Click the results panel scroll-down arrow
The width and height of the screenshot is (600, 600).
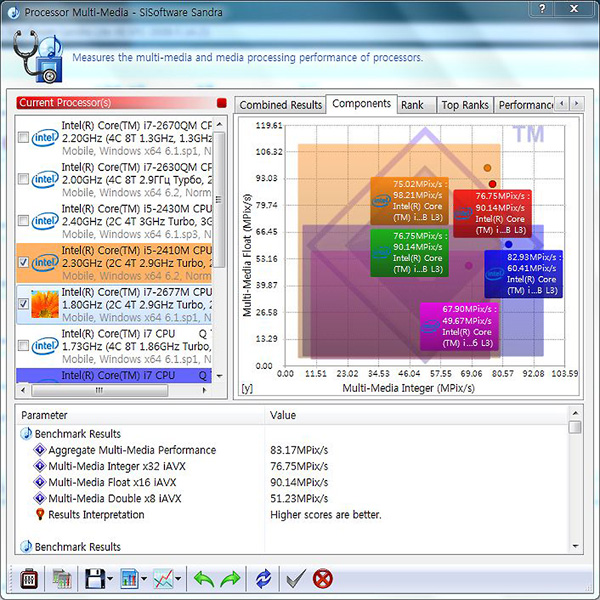pyautogui.click(x=575, y=546)
